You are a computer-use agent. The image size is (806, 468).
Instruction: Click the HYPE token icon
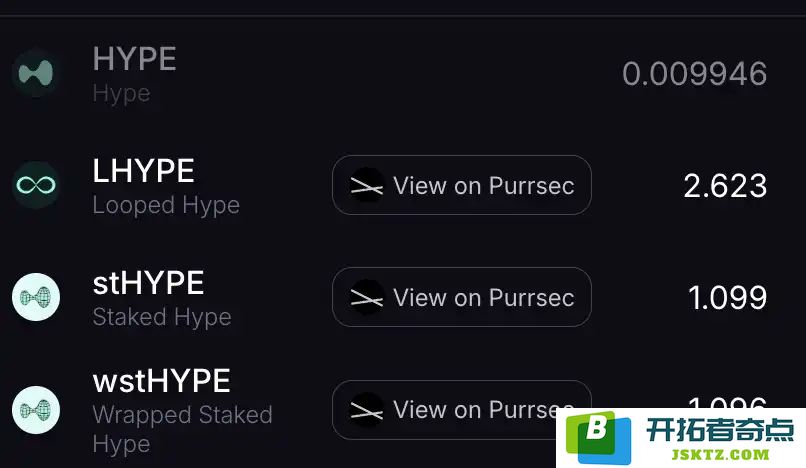tap(36, 73)
